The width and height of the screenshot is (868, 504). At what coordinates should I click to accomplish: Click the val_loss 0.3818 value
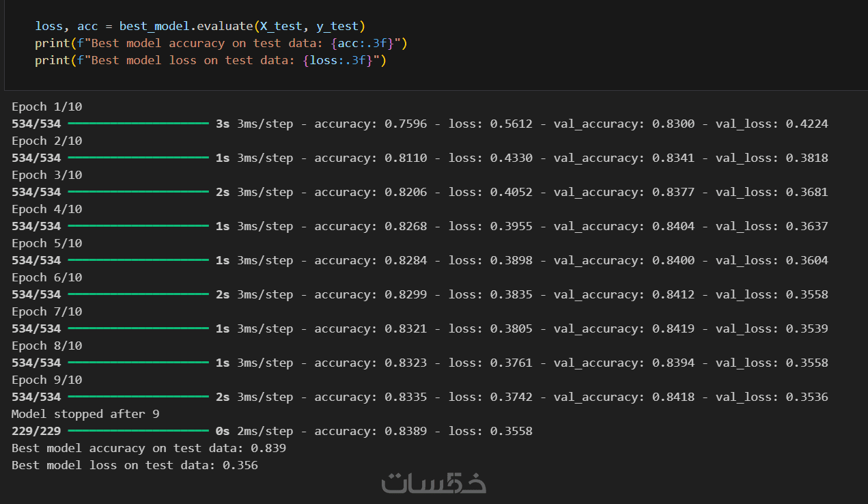pyautogui.click(x=807, y=158)
